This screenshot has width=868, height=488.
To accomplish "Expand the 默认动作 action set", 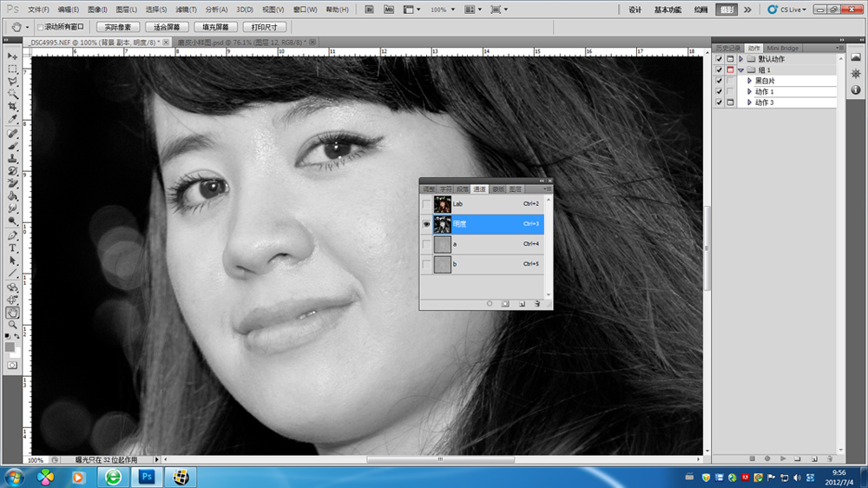I will (740, 59).
